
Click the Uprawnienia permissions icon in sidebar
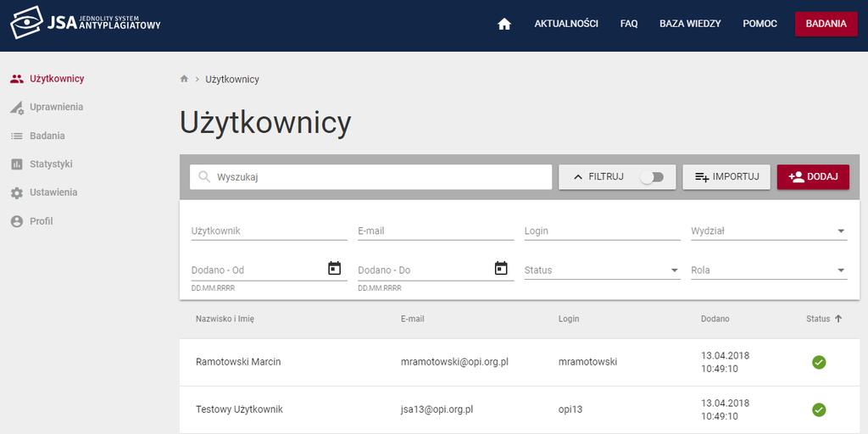[17, 108]
